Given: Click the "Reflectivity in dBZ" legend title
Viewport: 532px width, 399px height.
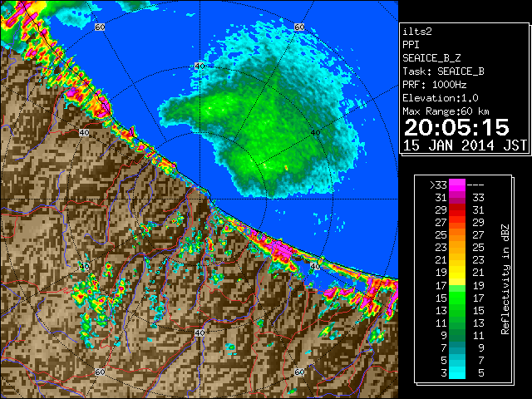Looking at the screenshot, I should (x=505, y=279).
